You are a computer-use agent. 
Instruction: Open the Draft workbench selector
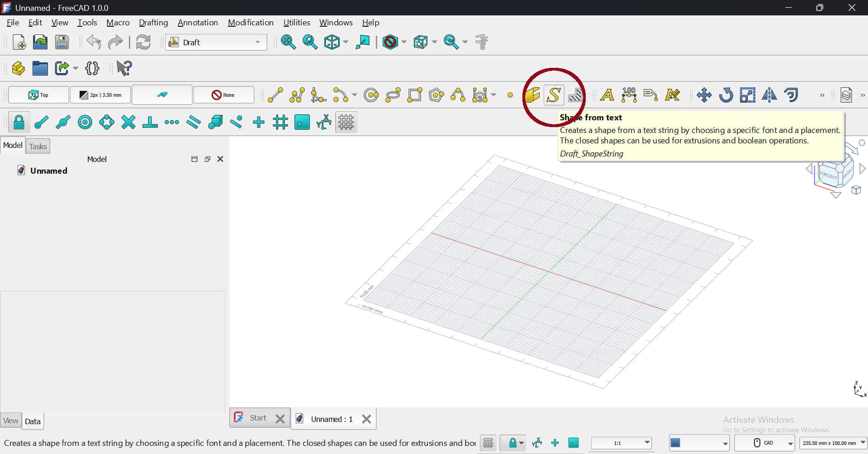(x=216, y=42)
